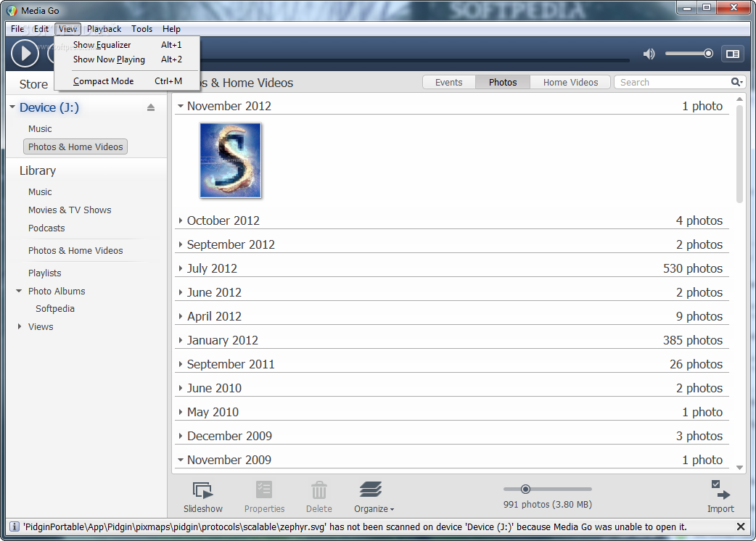Switch to the Events tab

449,83
